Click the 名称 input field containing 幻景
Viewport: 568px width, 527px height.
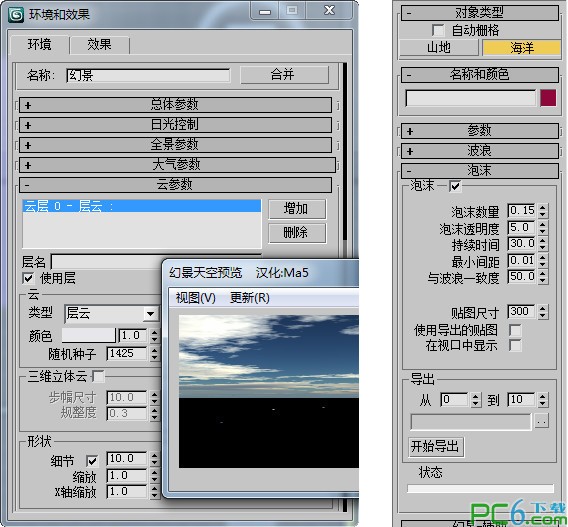click(148, 75)
